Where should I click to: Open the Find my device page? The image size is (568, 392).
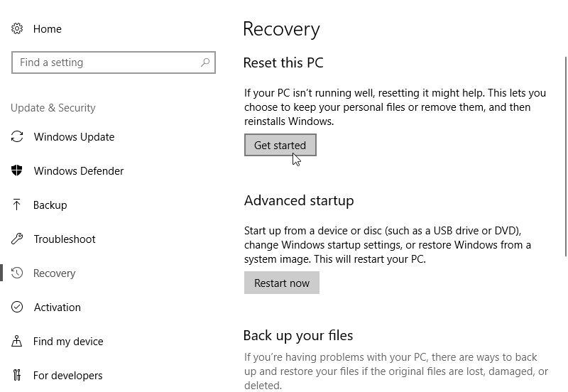(68, 342)
